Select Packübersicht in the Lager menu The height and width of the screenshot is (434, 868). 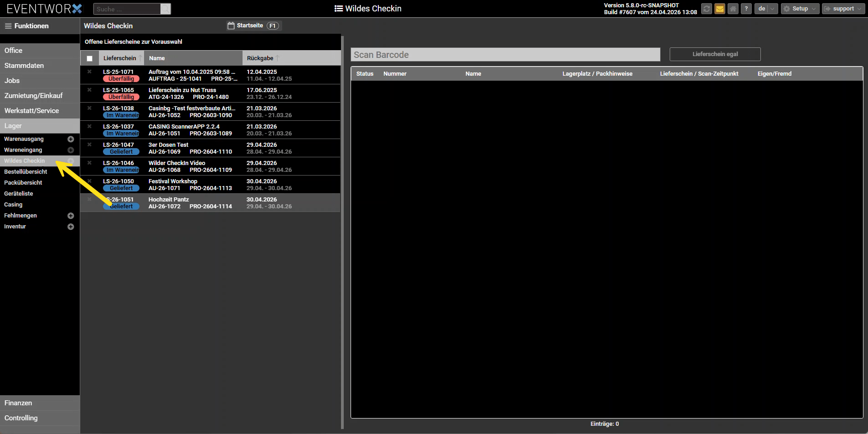coord(23,183)
